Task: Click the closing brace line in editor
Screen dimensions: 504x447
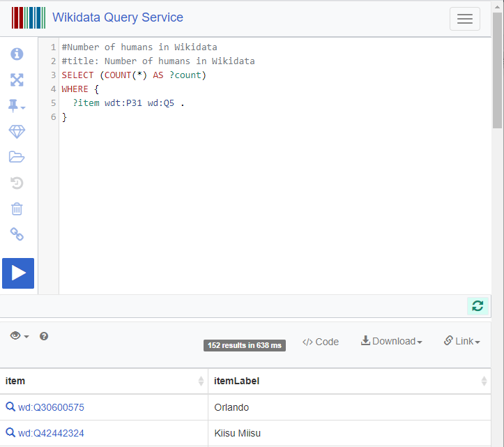Action: [64, 117]
